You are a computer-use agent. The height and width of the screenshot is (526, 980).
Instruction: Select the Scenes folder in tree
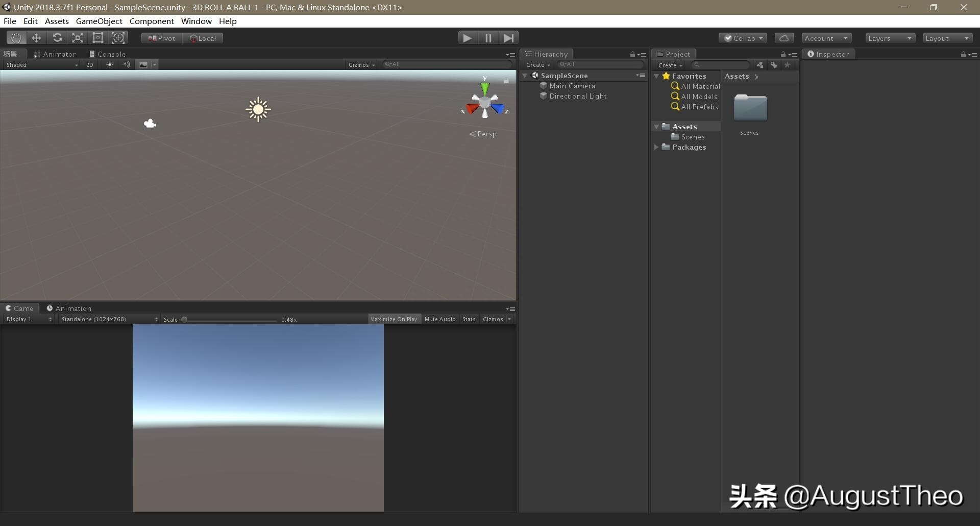[x=688, y=137]
